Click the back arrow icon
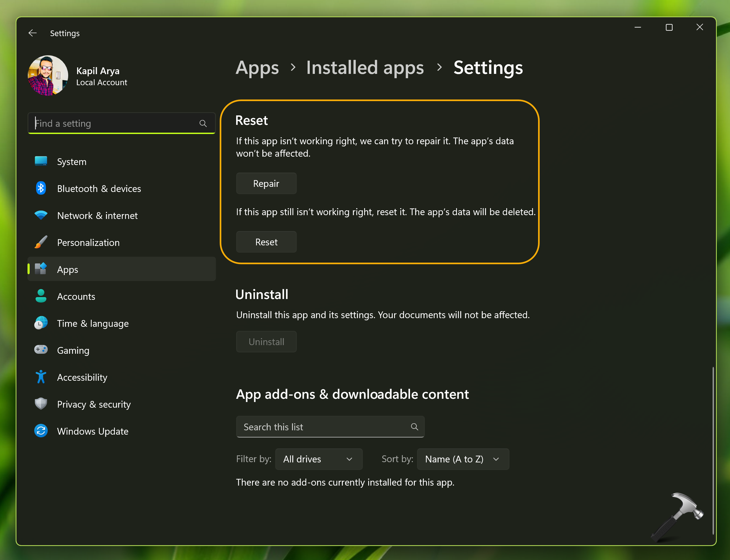The image size is (730, 560). (33, 33)
